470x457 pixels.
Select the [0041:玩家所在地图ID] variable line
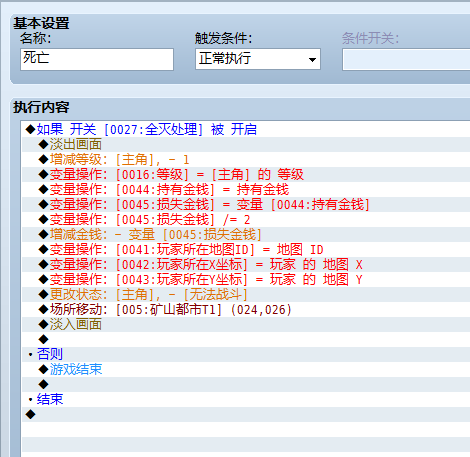(x=246, y=249)
